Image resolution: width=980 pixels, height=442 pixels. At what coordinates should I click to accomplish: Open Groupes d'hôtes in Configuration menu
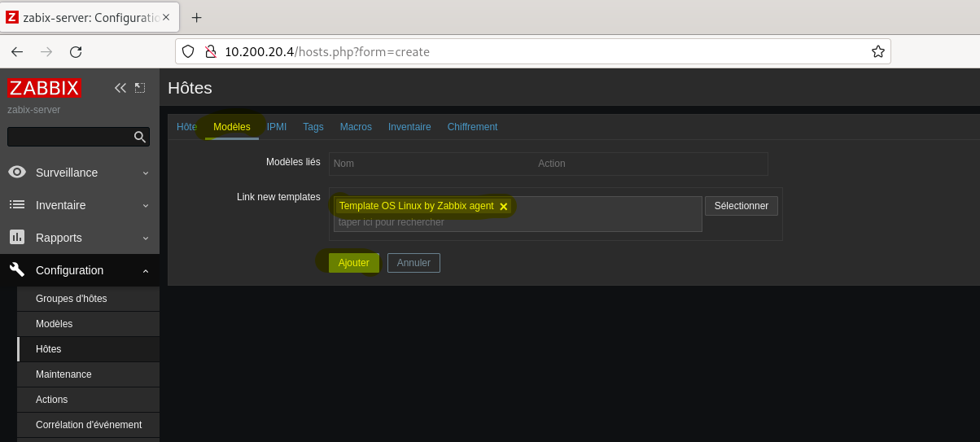tap(72, 299)
